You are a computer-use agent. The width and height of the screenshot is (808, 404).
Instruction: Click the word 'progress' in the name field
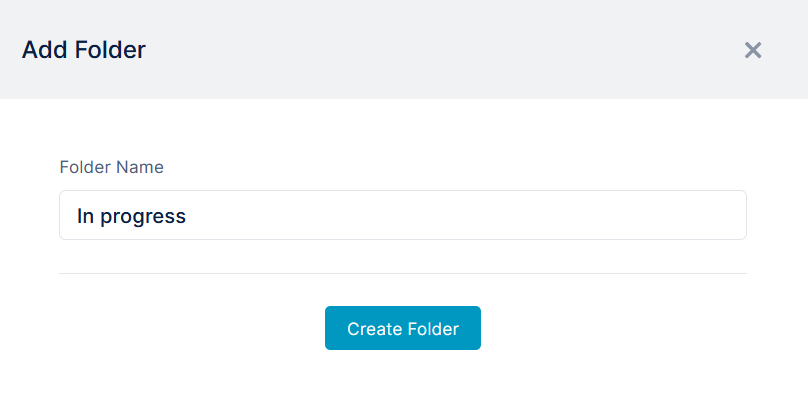tap(143, 217)
